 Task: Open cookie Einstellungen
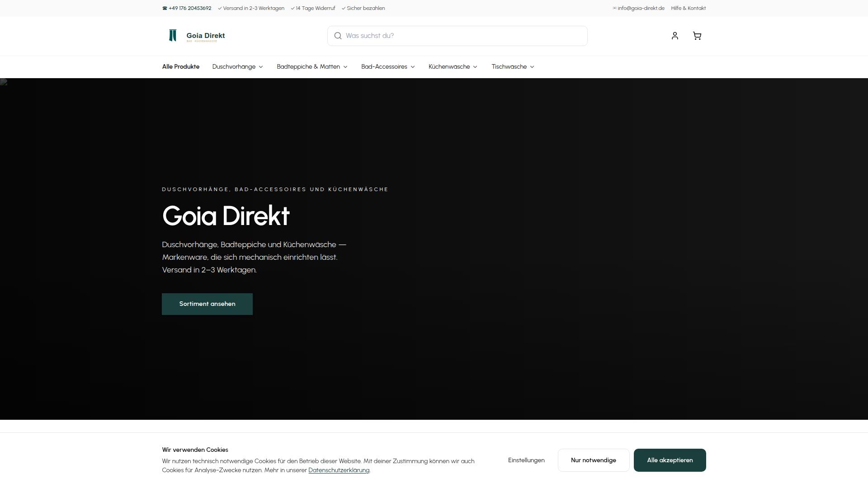click(x=526, y=460)
